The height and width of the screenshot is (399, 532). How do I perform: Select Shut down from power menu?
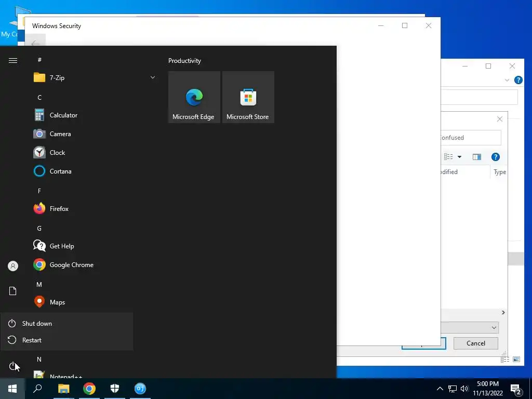click(x=67, y=323)
